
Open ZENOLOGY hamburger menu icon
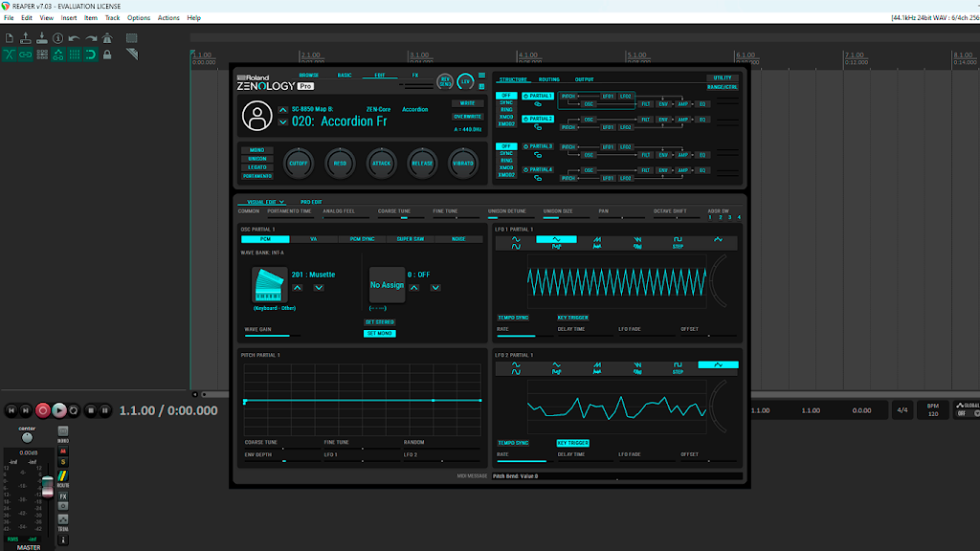click(x=482, y=76)
